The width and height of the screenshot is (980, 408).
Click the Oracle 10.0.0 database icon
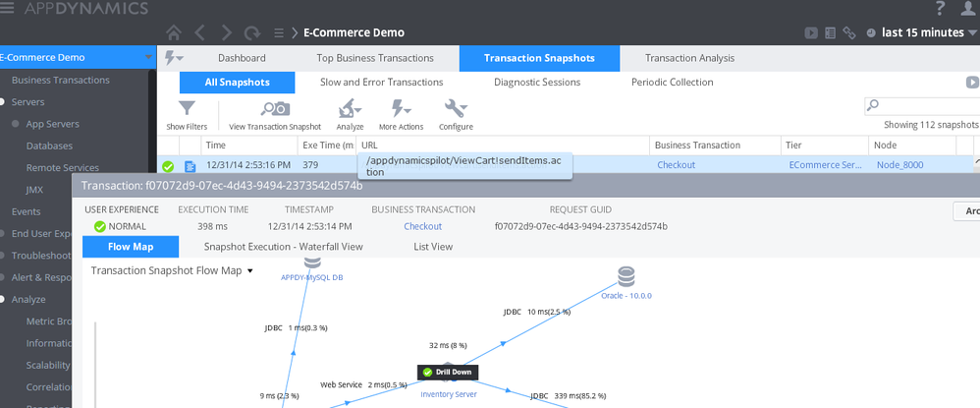click(x=626, y=276)
